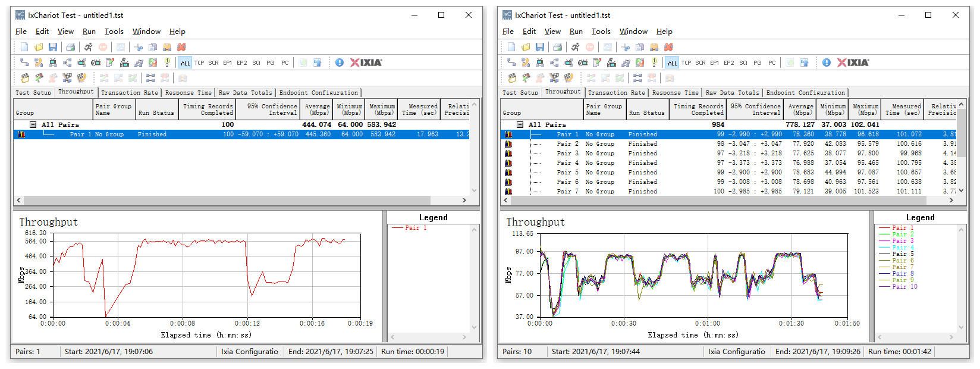Viewport: 980px width, 369px height.
Task: Toggle the SQ filter in the right window
Action: pos(743,62)
